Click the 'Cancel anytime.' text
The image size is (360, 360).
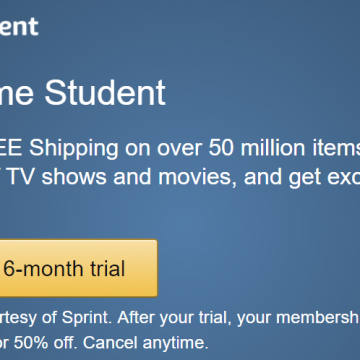tap(146, 342)
